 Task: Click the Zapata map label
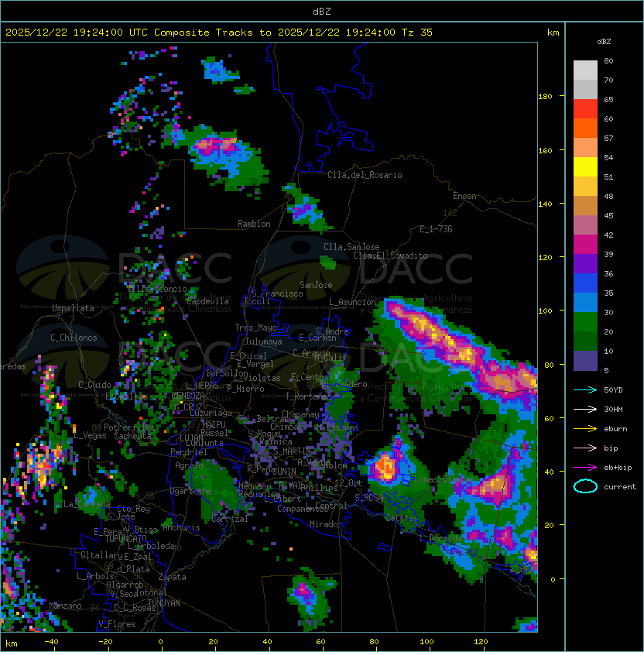(x=172, y=577)
